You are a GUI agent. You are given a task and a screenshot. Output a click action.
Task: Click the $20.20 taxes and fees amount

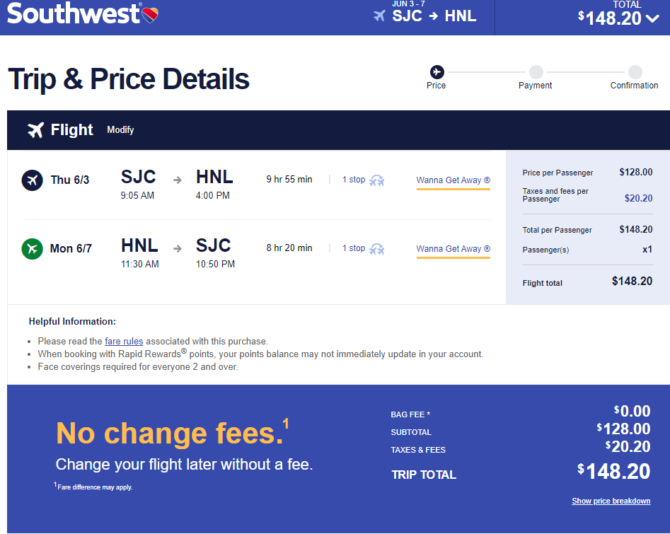pyautogui.click(x=638, y=198)
